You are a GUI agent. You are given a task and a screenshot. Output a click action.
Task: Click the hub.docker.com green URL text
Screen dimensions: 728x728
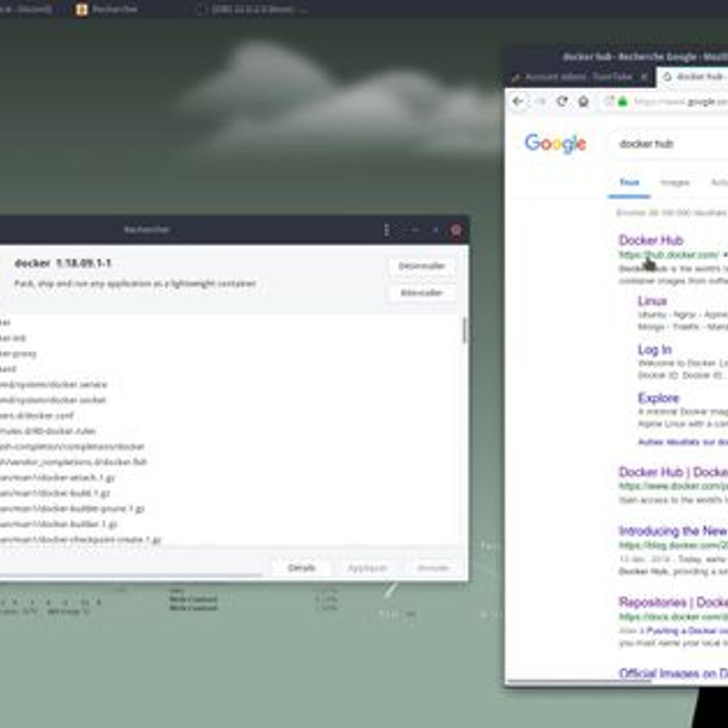(x=669, y=255)
